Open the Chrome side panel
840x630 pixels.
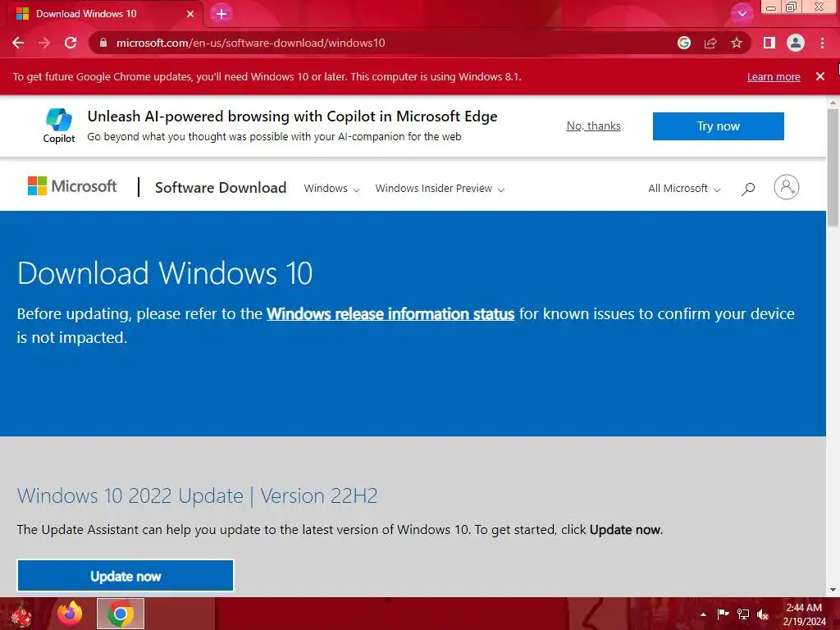click(769, 43)
